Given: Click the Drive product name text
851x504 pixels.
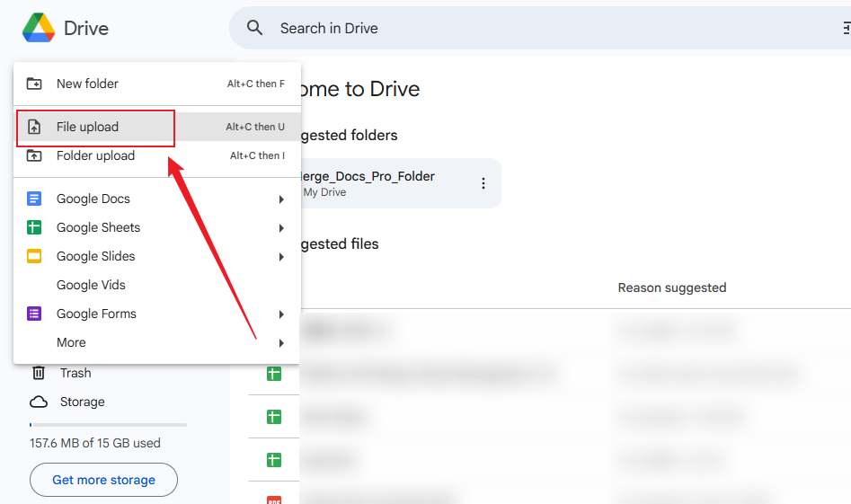Looking at the screenshot, I should pos(86,28).
